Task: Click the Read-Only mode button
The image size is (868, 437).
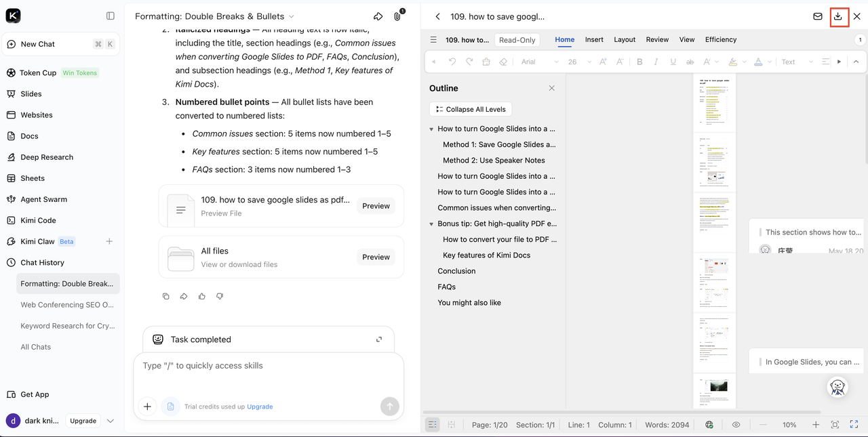Action: click(517, 40)
